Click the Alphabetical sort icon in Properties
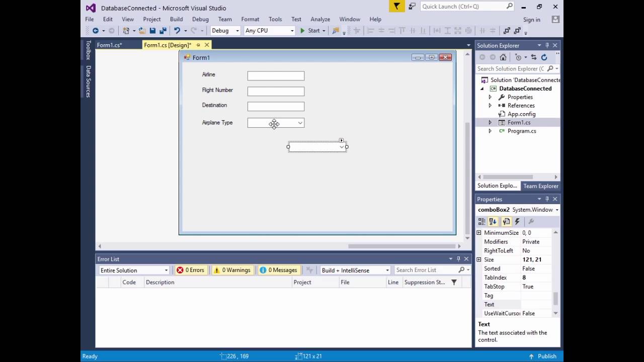Image resolution: width=644 pixels, height=362 pixels. pyautogui.click(x=493, y=222)
